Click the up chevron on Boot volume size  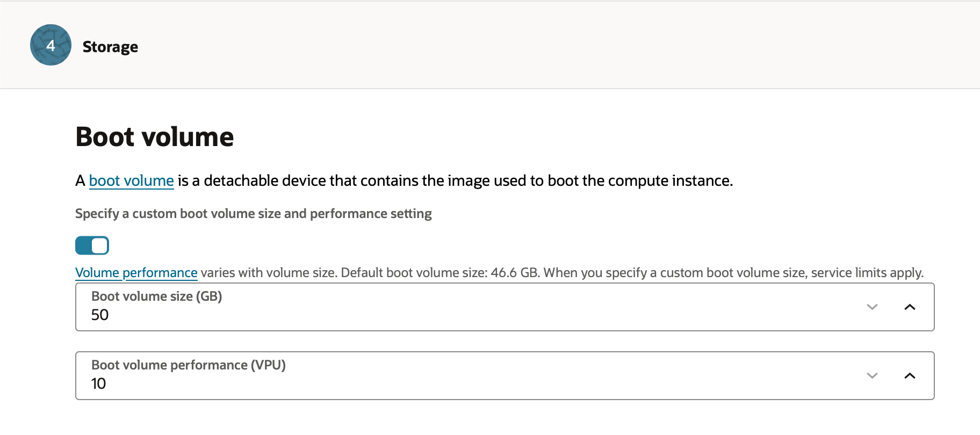(x=910, y=307)
